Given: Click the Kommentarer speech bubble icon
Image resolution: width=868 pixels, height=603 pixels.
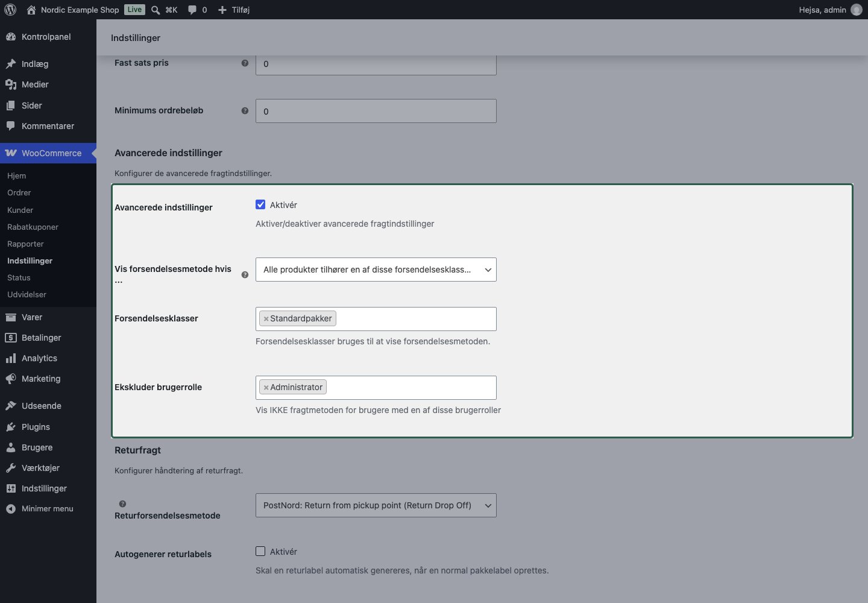Looking at the screenshot, I should (11, 126).
